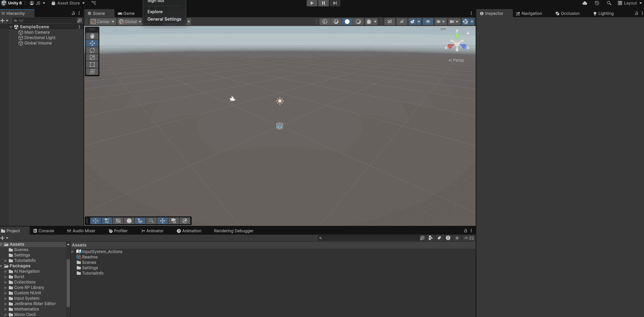Viewport: 644px width, 317px height.
Task: Open Unity Cloud via the cloud icon
Action: [x=585, y=3]
